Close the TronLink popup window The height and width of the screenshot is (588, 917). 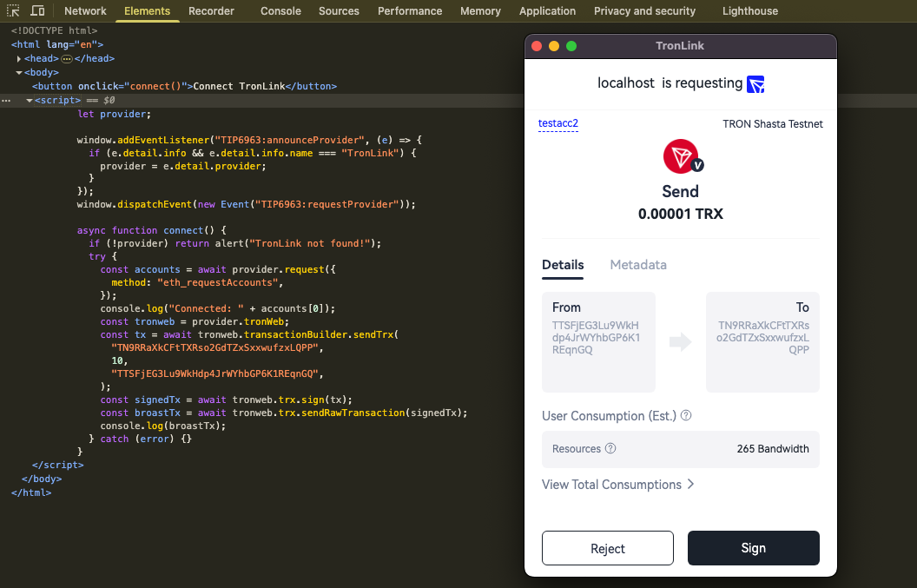537,46
